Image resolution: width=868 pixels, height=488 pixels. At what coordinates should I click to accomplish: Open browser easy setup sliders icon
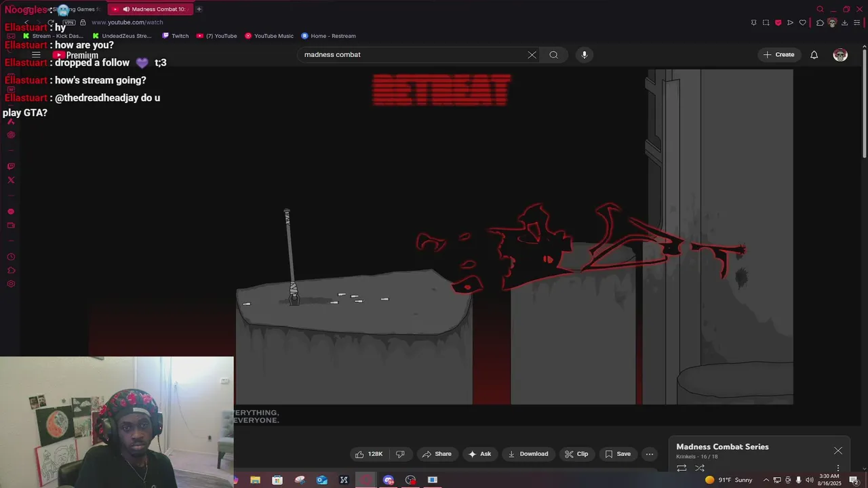856,22
